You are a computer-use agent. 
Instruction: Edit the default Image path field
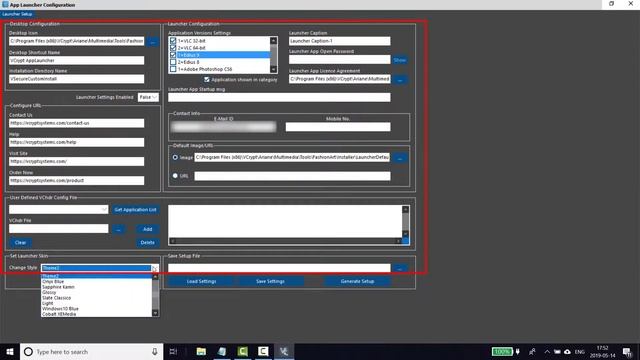(292, 157)
